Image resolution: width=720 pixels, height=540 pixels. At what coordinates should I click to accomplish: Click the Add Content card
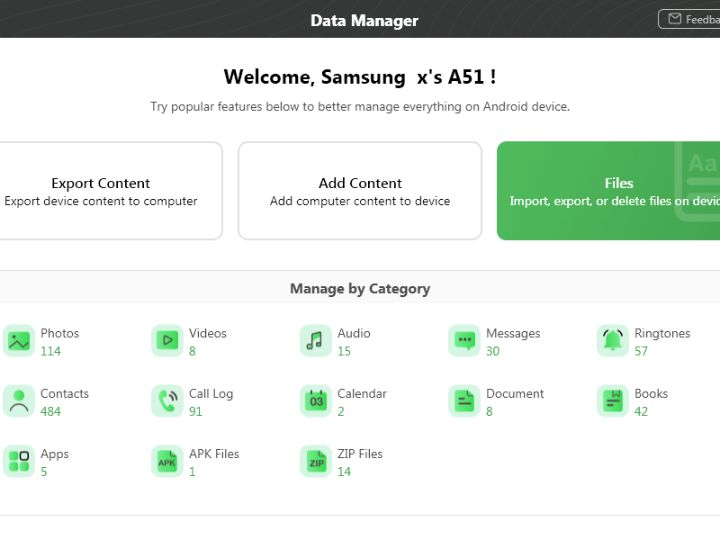click(360, 191)
